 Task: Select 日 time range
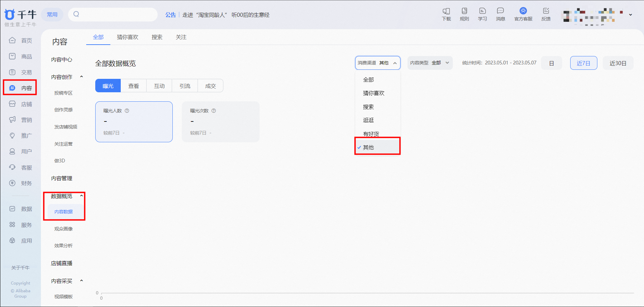coord(551,63)
